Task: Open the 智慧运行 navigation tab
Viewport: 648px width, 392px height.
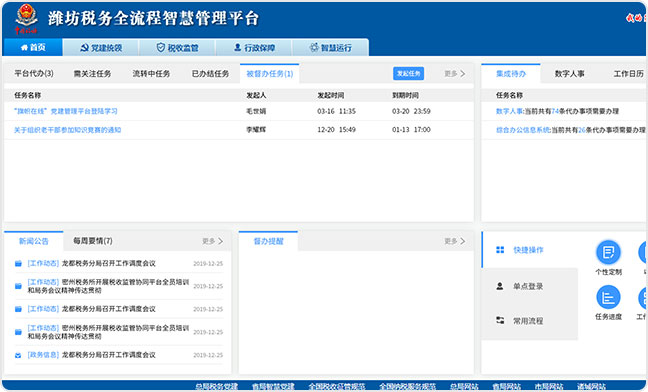Action: tap(330, 48)
